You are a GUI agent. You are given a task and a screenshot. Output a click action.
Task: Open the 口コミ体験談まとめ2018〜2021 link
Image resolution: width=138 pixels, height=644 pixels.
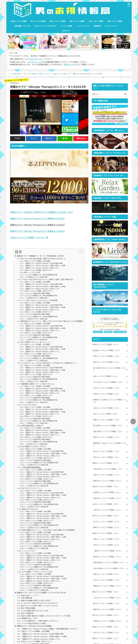pos(41,212)
